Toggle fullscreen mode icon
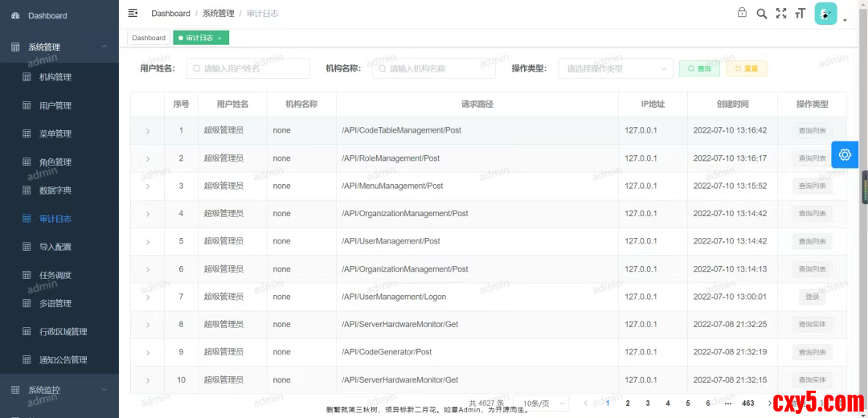This screenshot has height=418, width=868. (780, 13)
